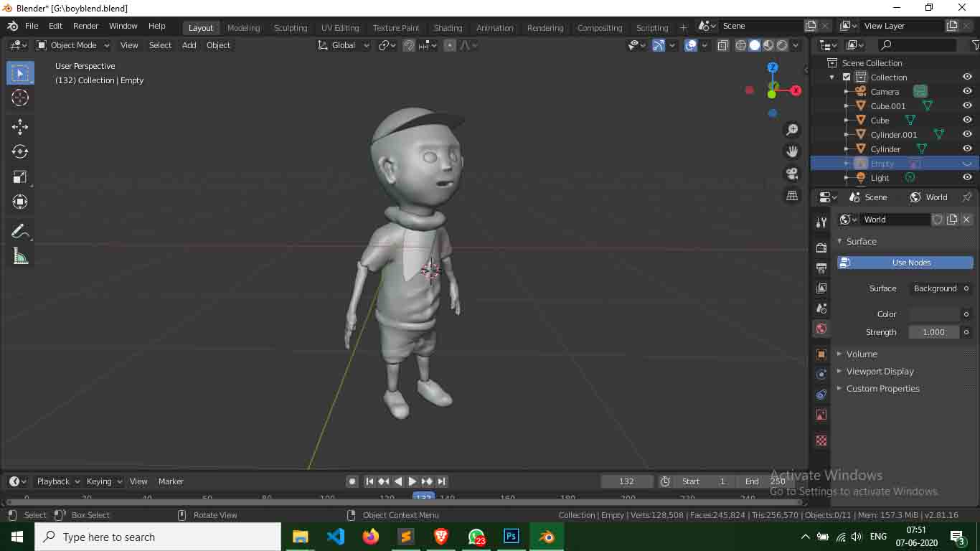The height and width of the screenshot is (551, 980).
Task: Expand the Viewport Display section
Action: [880, 371]
